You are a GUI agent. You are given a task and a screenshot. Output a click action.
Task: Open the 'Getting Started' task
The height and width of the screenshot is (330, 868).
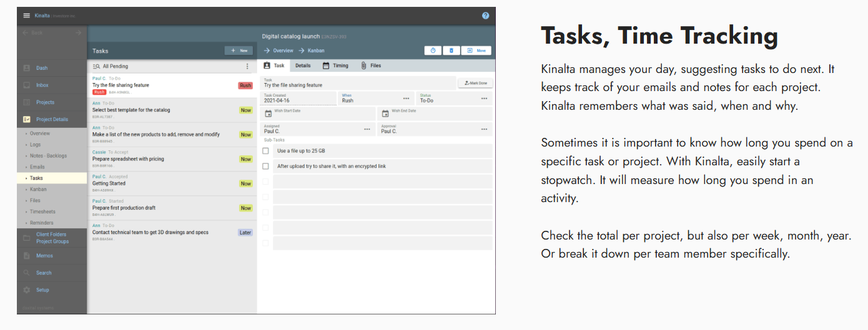[x=172, y=183]
